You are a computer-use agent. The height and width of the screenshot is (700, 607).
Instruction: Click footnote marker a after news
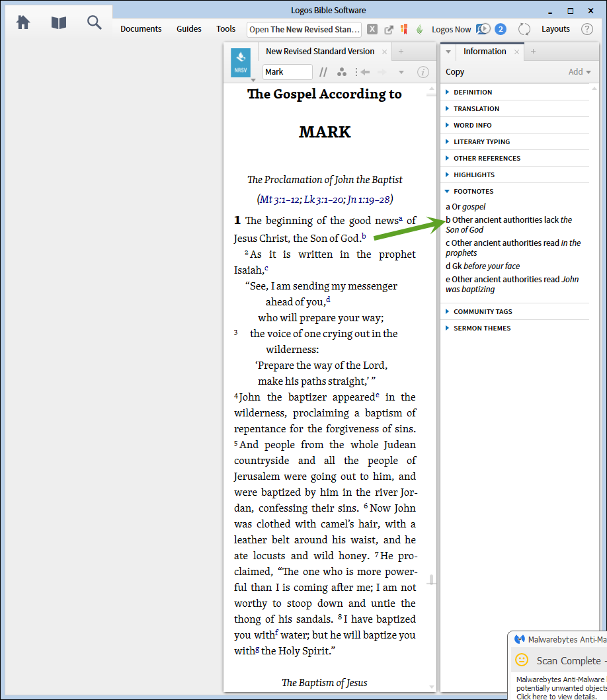pos(401,218)
